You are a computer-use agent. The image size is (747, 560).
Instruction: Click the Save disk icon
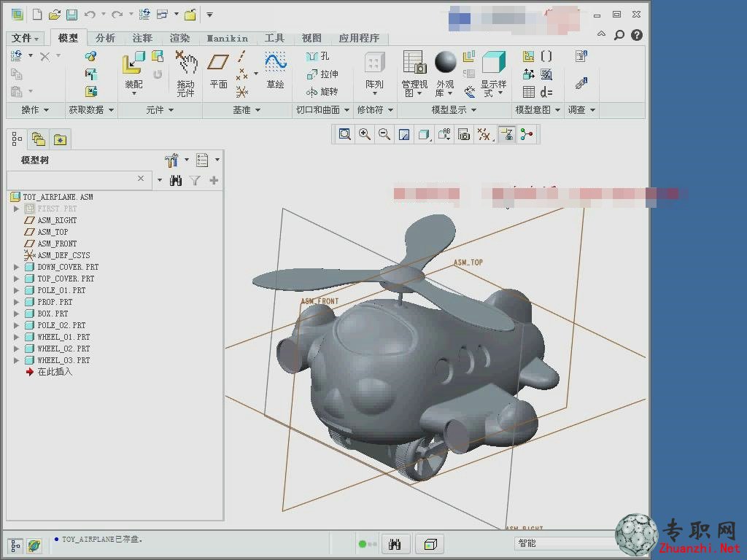pyautogui.click(x=72, y=15)
